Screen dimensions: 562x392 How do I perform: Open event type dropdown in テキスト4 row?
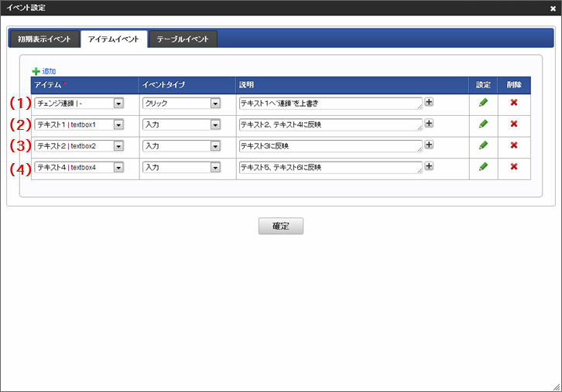182,167
